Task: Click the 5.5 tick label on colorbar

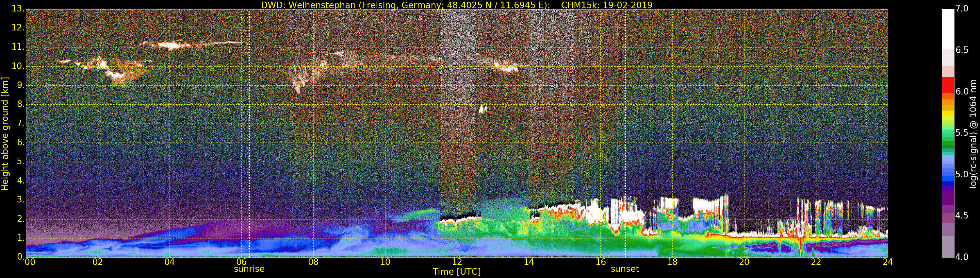Action: pyautogui.click(x=962, y=133)
